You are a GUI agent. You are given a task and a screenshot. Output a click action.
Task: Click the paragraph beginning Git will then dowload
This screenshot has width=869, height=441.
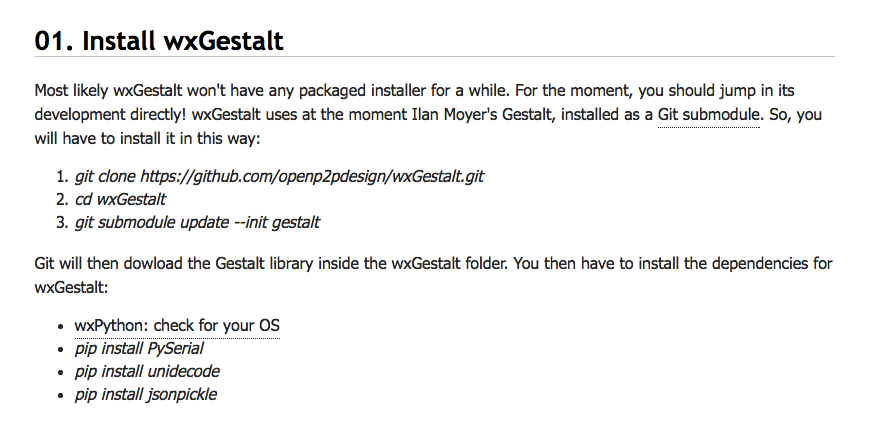(433, 275)
